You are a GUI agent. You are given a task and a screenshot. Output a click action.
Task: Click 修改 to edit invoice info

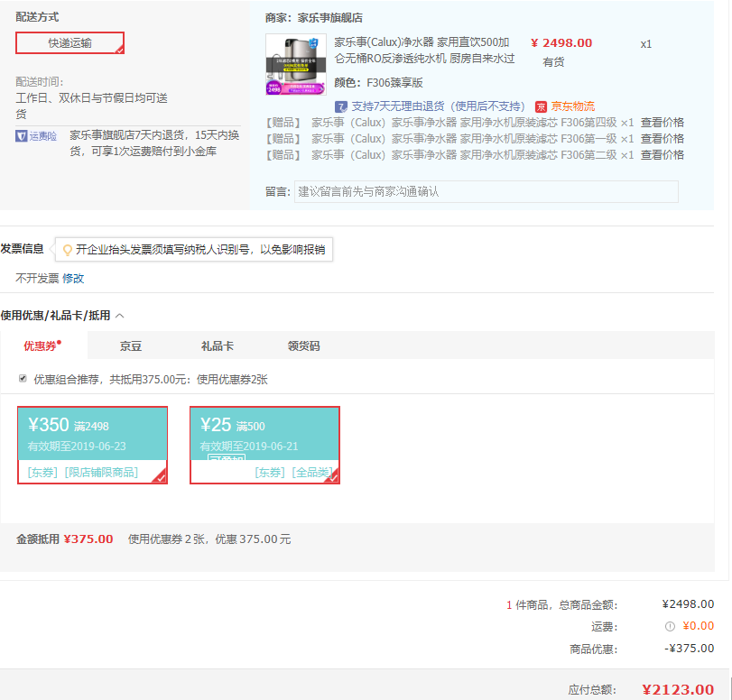tap(73, 279)
